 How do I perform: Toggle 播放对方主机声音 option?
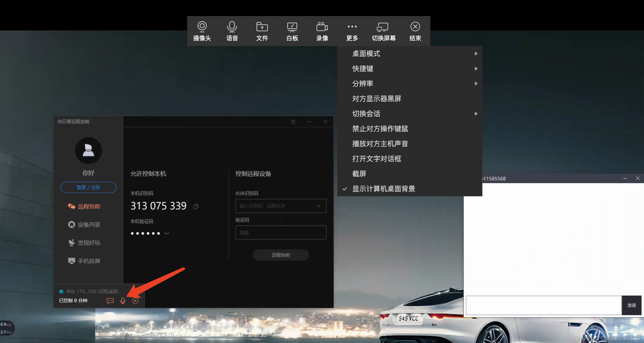tap(380, 144)
